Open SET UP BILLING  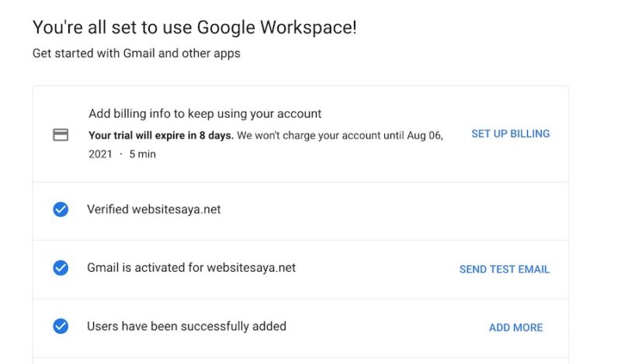tap(510, 133)
